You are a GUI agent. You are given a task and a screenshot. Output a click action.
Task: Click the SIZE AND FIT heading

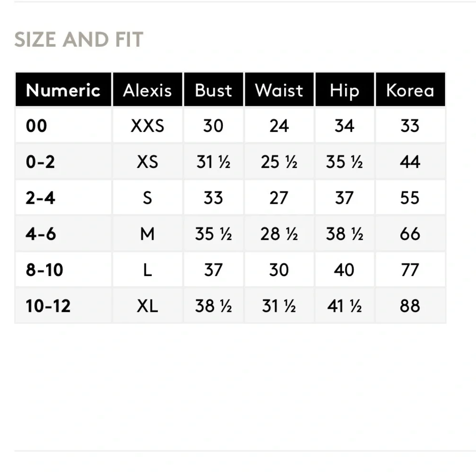(79, 40)
